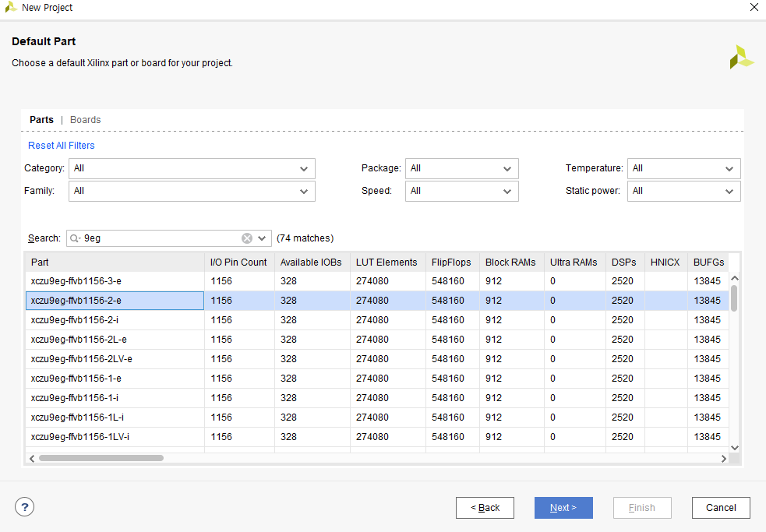This screenshot has height=532, width=766.
Task: Select part xczu9eg-ffvb1156-2-i
Action: (x=115, y=320)
